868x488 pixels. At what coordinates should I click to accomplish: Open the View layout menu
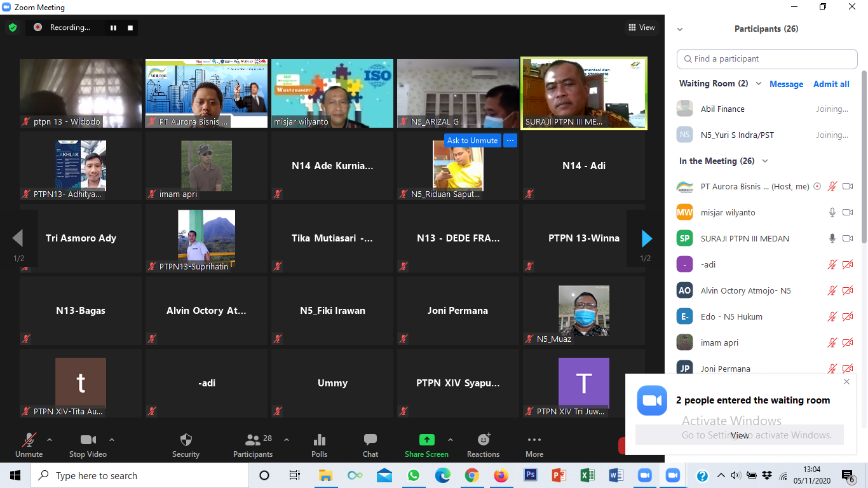click(641, 27)
